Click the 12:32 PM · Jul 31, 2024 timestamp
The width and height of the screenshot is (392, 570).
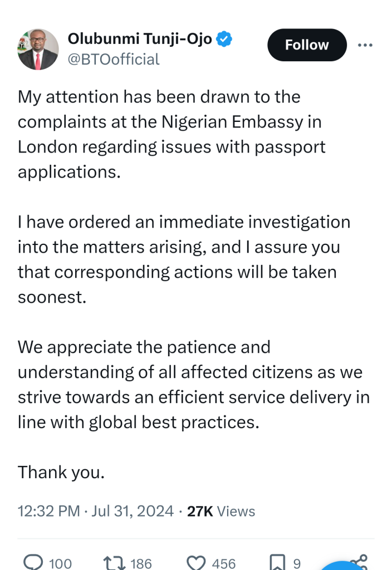[x=95, y=511]
